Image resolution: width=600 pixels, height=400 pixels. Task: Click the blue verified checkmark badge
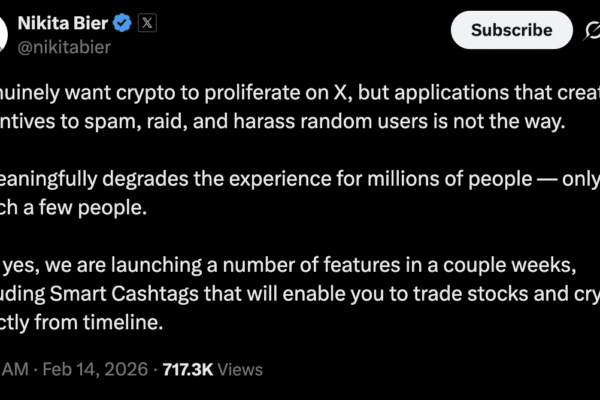coord(122,21)
